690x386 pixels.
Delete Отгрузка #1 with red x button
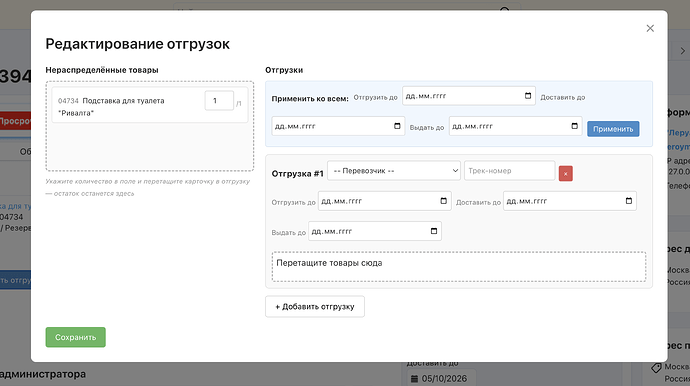[565, 173]
